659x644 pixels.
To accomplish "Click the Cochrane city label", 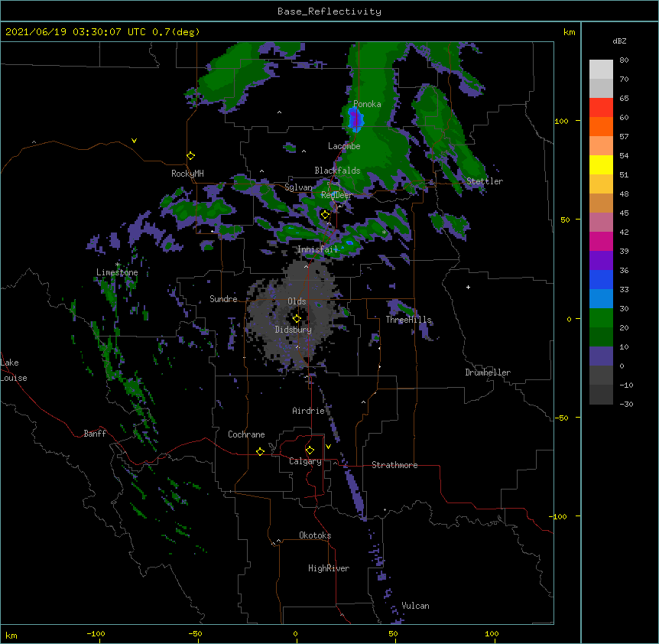I will pyautogui.click(x=246, y=434).
